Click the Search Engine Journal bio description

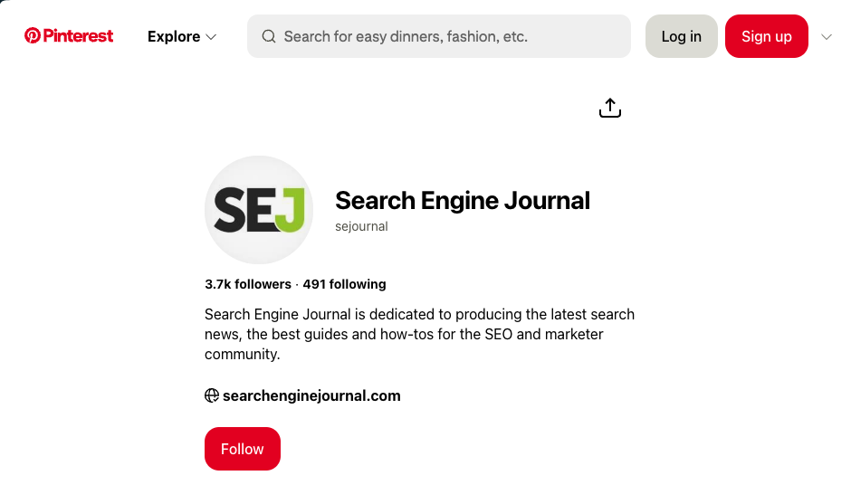419,334
